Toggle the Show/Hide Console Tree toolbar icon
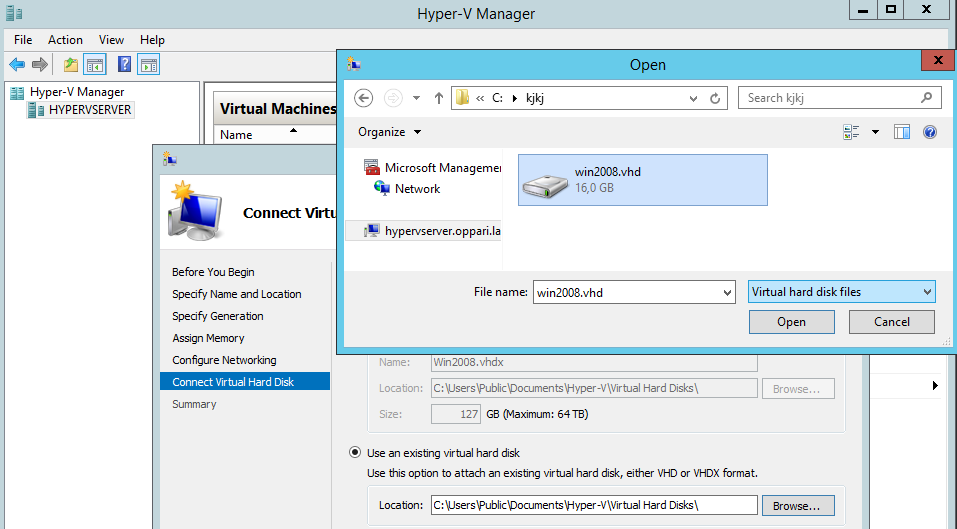The height and width of the screenshot is (529, 957). pos(95,64)
